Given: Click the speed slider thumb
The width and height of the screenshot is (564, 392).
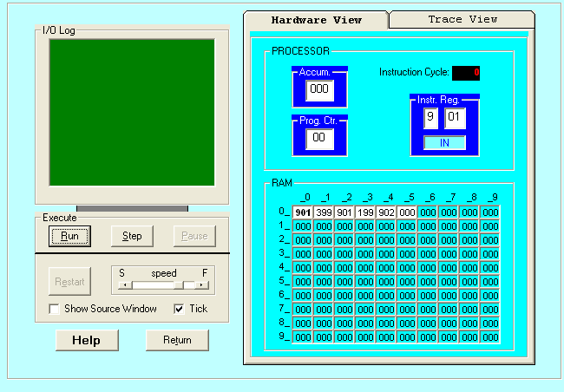Looking at the screenshot, I should coord(187,284).
